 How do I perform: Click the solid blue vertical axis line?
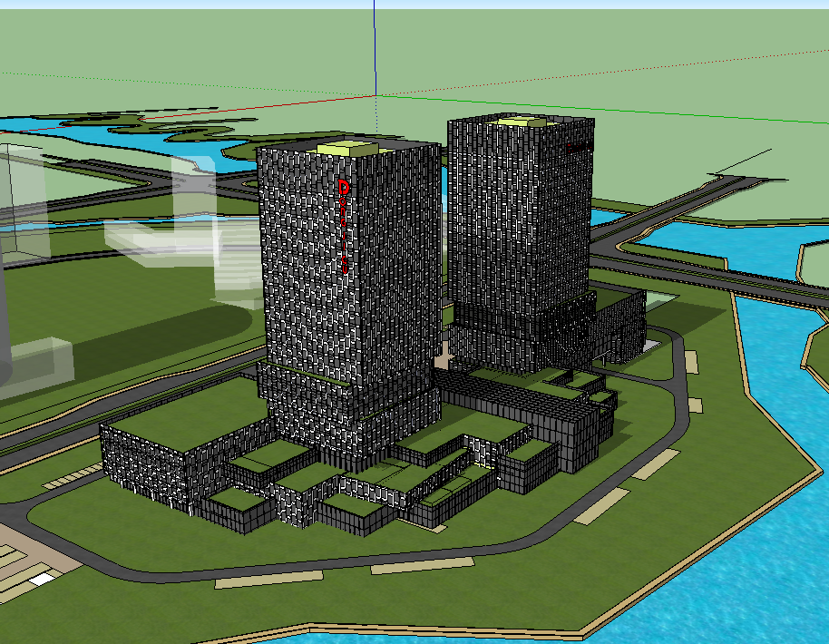[375, 47]
